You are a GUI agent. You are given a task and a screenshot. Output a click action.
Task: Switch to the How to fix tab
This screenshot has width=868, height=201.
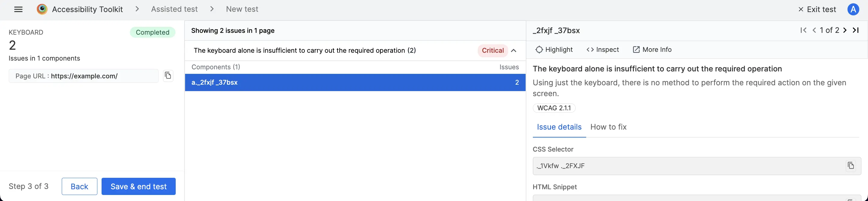pos(608,127)
